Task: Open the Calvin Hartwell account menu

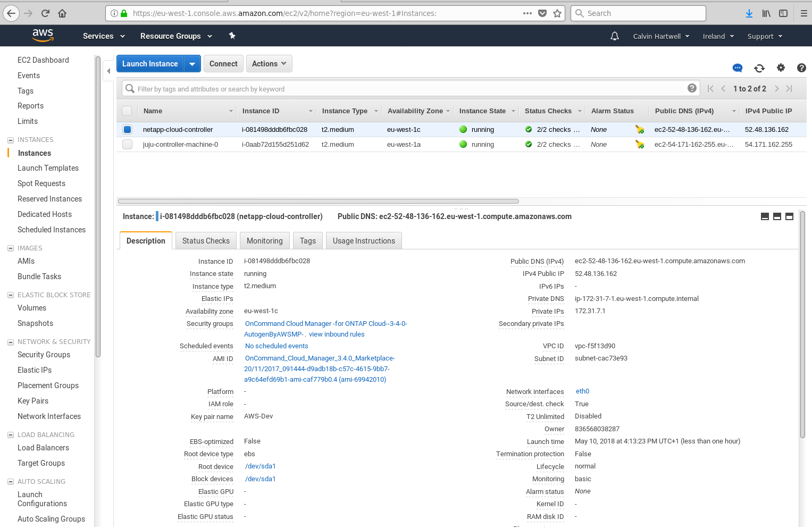Action: coord(661,36)
